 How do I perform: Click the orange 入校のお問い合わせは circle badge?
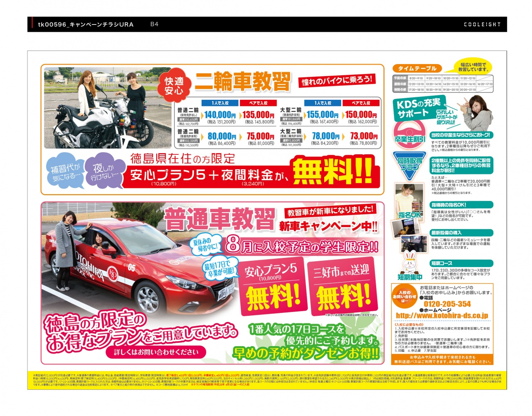[x=404, y=296]
